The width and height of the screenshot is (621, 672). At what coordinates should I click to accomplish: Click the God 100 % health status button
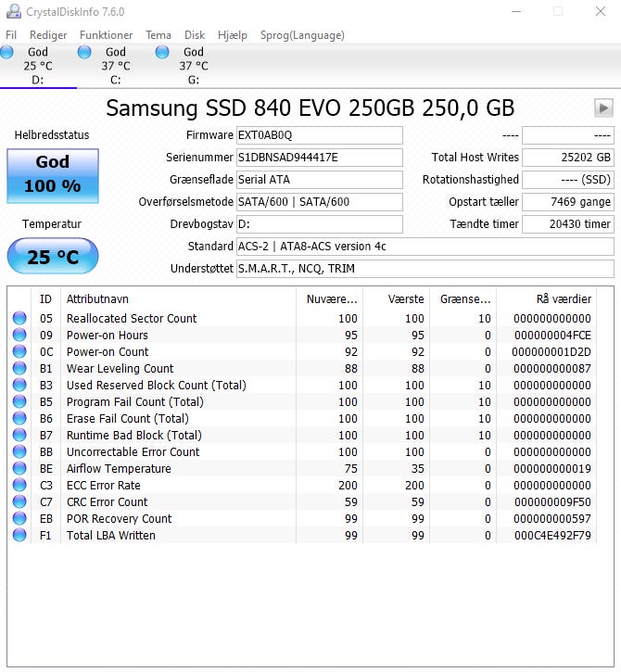coord(53,174)
